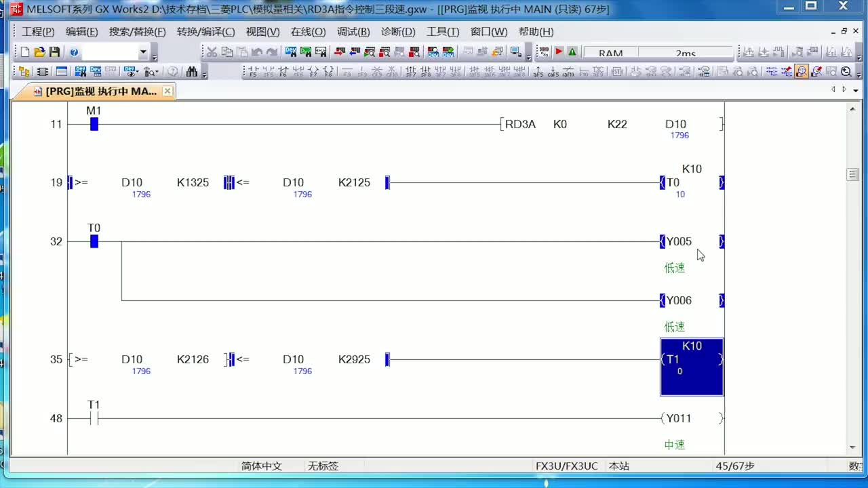This screenshot has height=488, width=868.
Task: Click 简体中文 in the status bar
Action: point(262,466)
